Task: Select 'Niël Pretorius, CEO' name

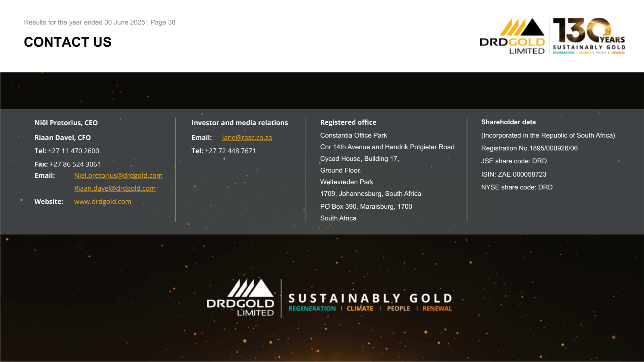Action: tap(66, 123)
